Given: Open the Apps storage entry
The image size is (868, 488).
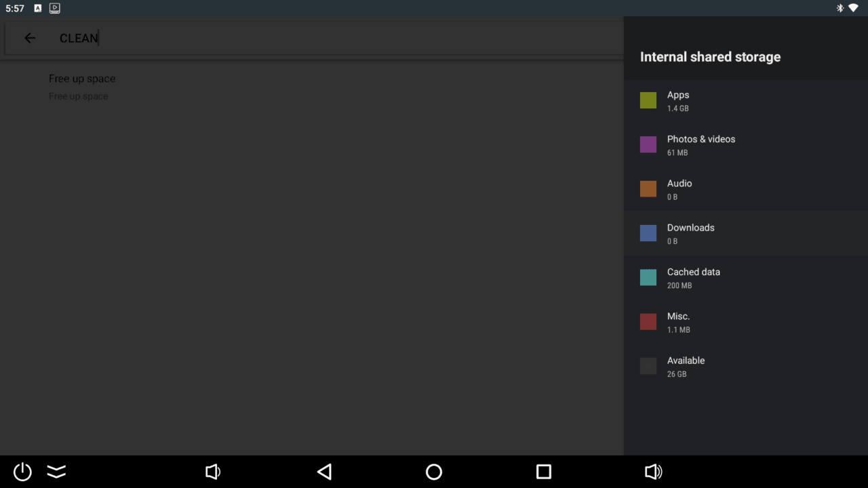Looking at the screenshot, I should [745, 101].
